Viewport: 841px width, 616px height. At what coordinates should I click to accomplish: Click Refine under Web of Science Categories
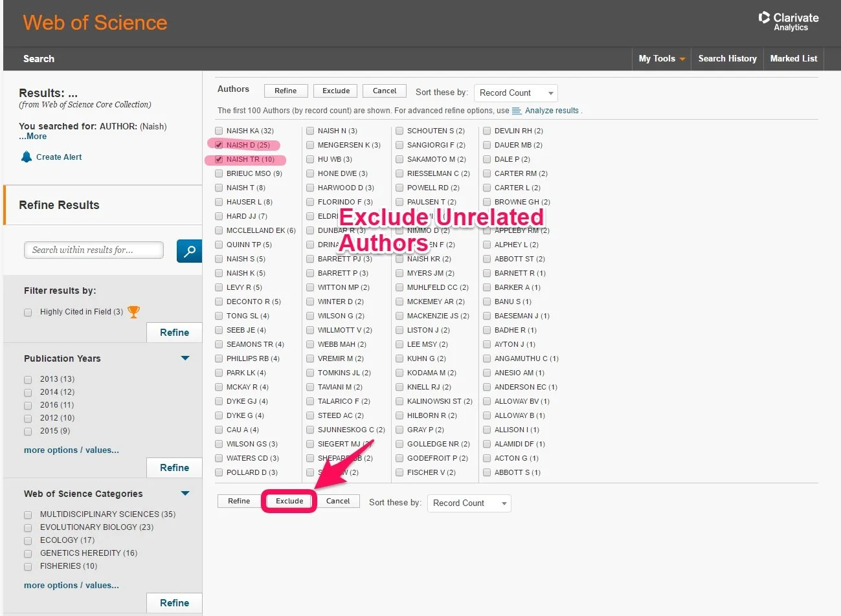coord(174,602)
